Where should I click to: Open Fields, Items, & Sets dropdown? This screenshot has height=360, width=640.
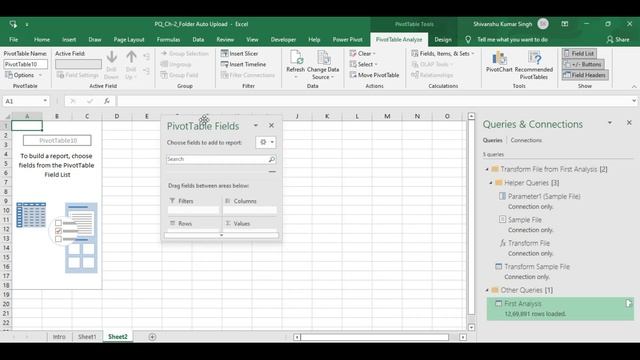(x=443, y=53)
